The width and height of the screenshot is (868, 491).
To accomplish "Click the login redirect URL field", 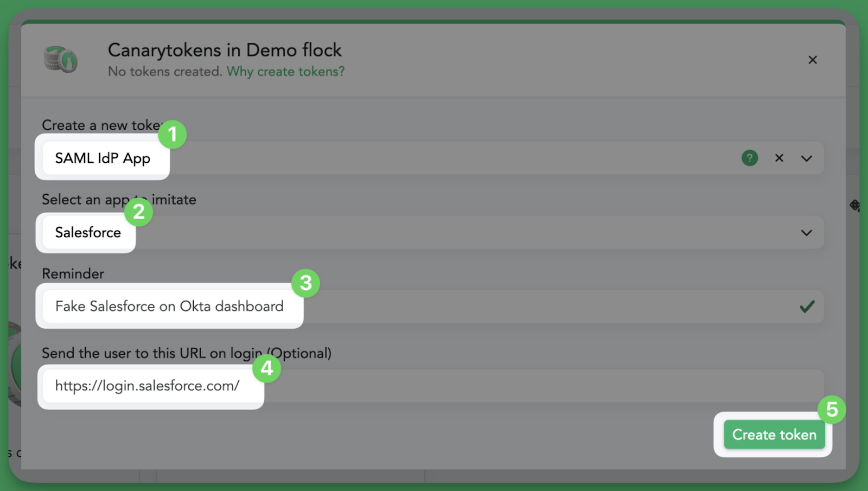I will [148, 386].
